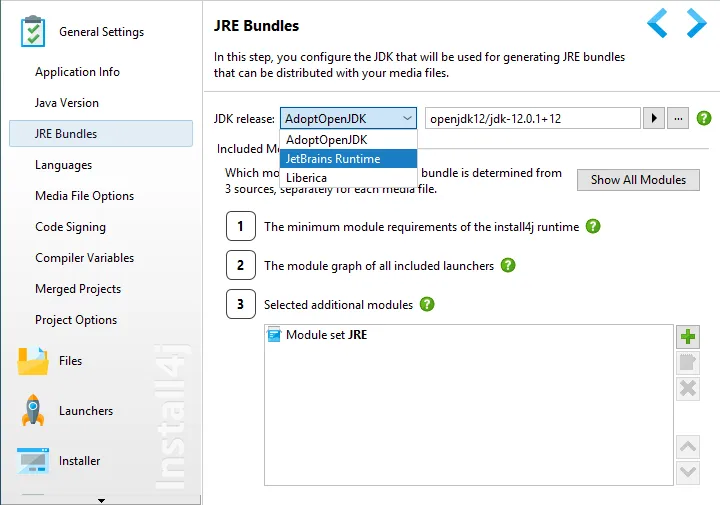Click the Module set JRE entry icon
Viewport: 720px width, 505px height.
274,335
